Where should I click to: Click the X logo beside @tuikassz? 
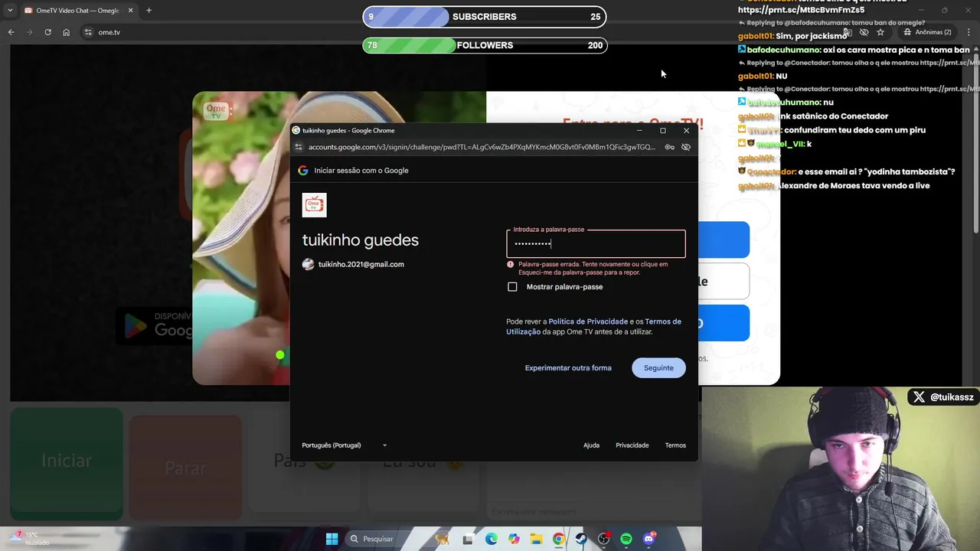click(919, 397)
